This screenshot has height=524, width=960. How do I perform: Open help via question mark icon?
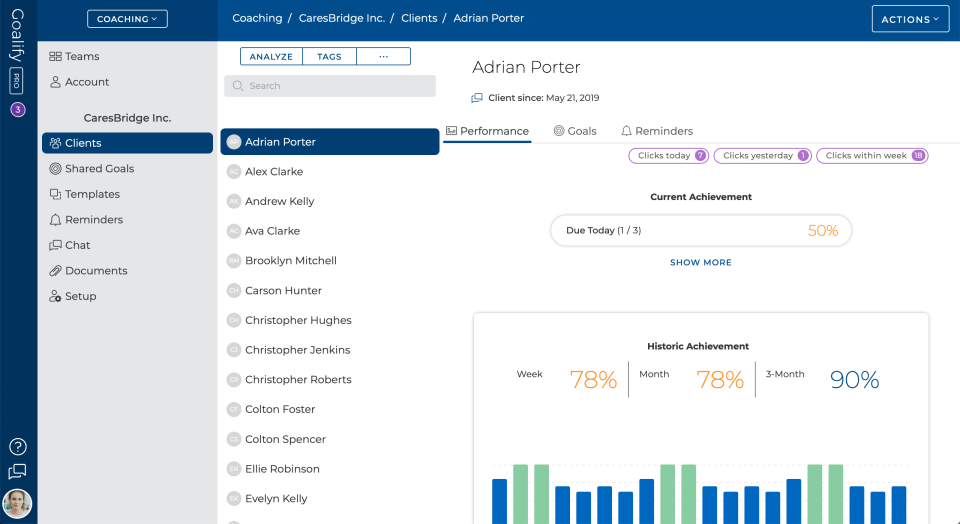tap(18, 447)
